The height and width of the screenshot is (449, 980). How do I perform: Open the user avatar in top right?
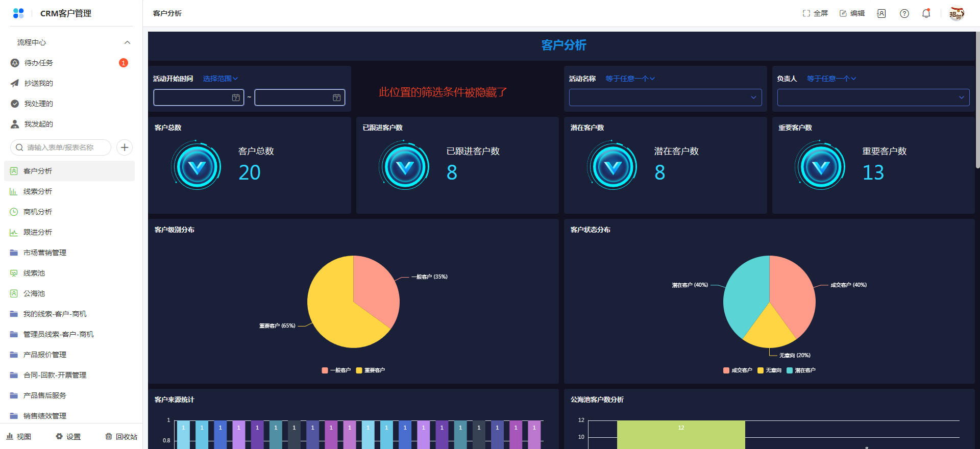pos(956,14)
